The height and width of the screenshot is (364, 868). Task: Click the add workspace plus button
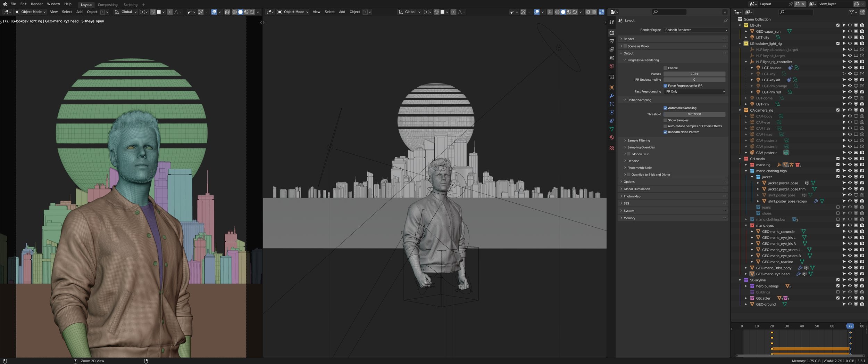144,5
